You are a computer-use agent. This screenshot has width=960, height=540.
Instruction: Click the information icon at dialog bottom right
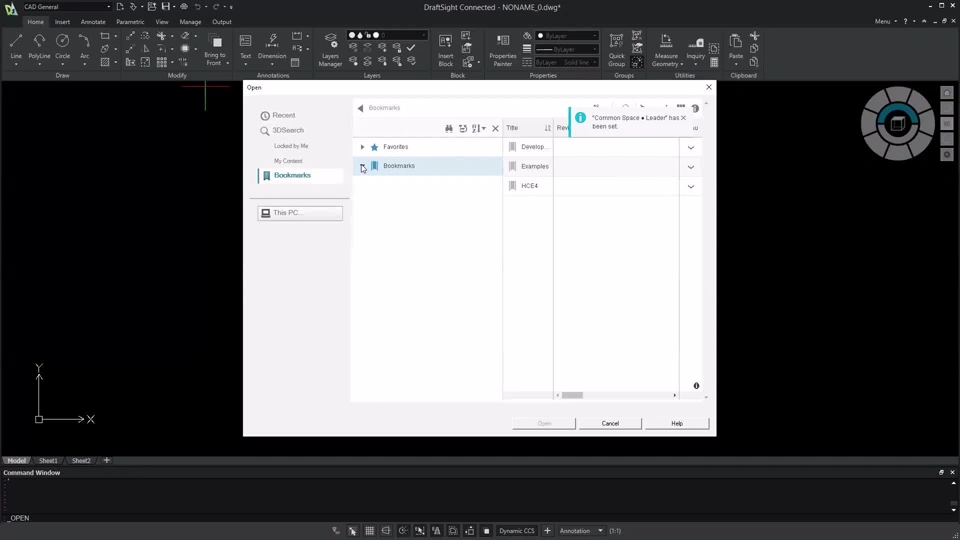point(696,386)
